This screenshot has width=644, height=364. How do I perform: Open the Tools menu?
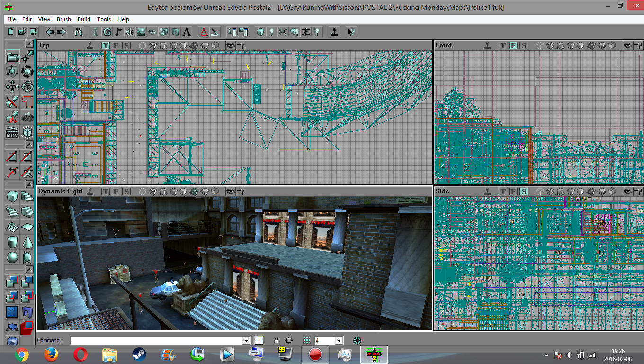[104, 19]
